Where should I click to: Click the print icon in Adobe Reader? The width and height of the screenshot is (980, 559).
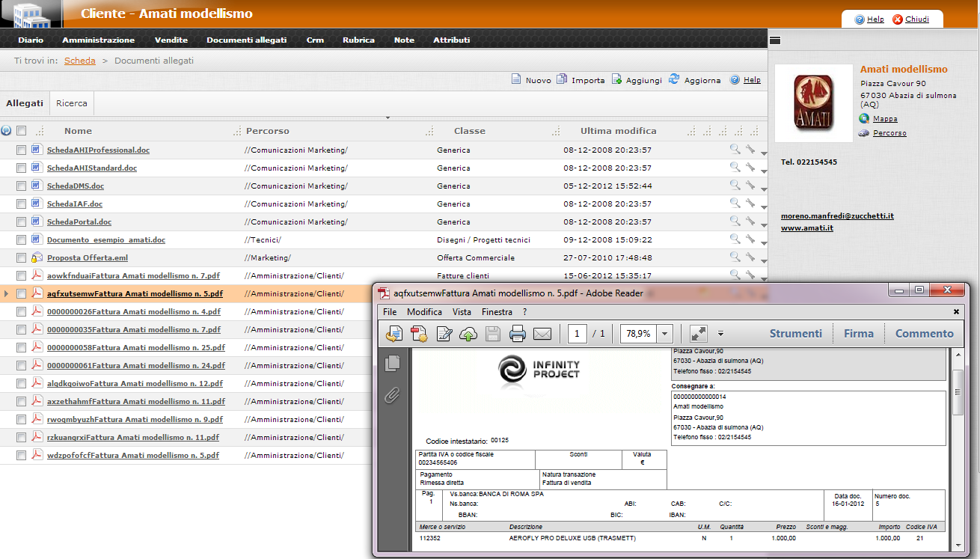coord(517,334)
